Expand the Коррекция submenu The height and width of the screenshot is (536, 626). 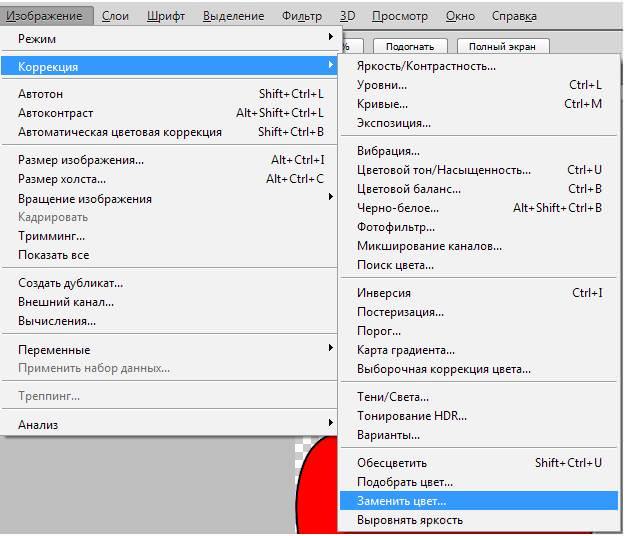(170, 66)
